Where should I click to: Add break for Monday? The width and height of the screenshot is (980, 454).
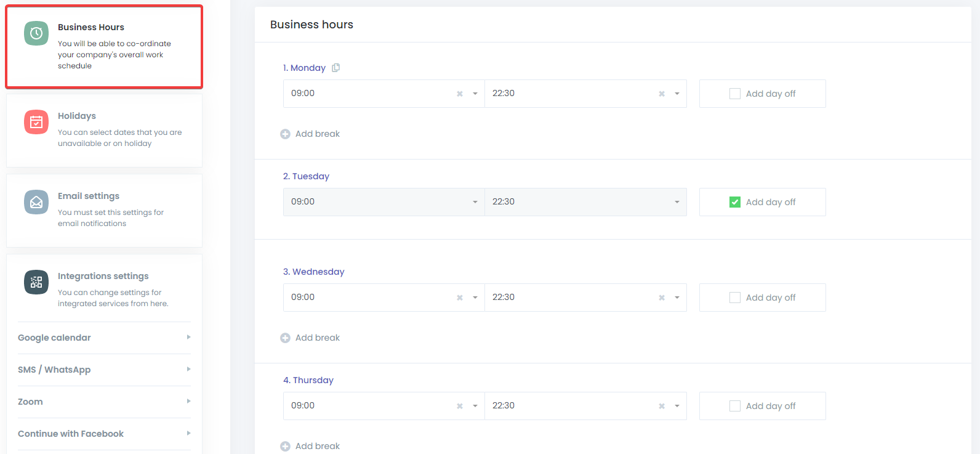coord(310,134)
